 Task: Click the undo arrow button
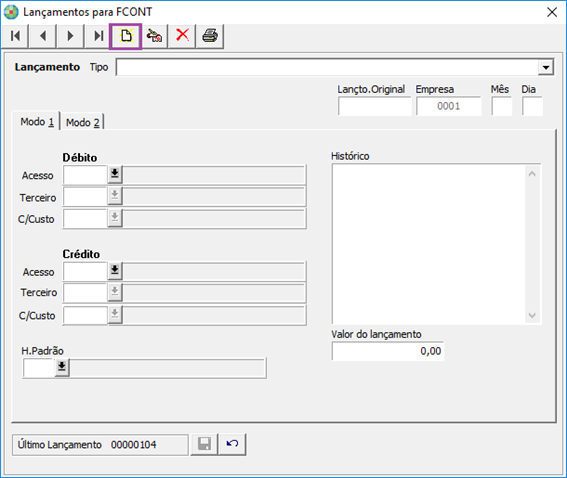click(233, 444)
